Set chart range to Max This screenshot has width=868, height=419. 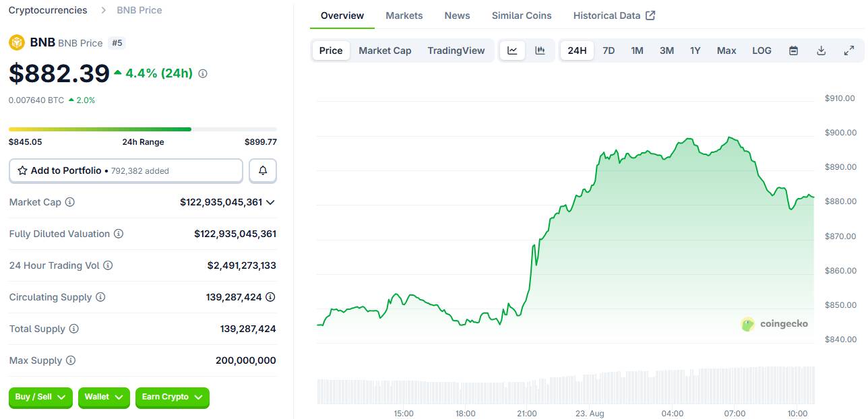coord(726,51)
